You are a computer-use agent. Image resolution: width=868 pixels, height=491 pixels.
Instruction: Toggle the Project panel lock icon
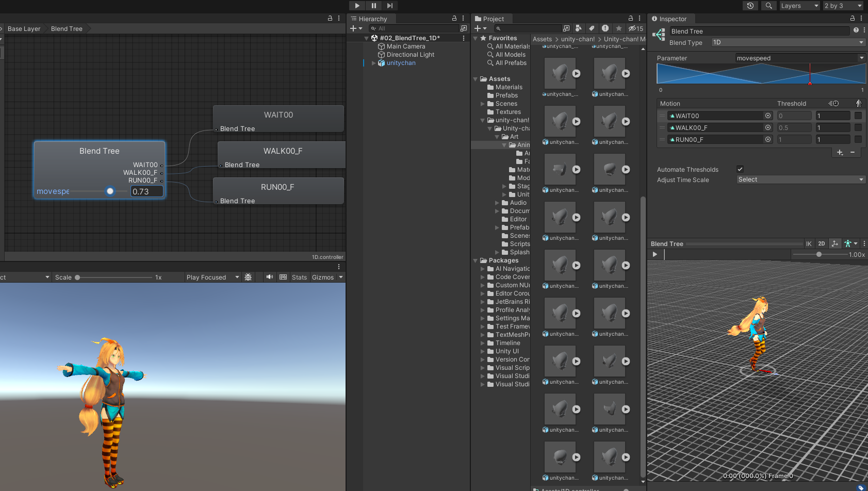coord(630,18)
